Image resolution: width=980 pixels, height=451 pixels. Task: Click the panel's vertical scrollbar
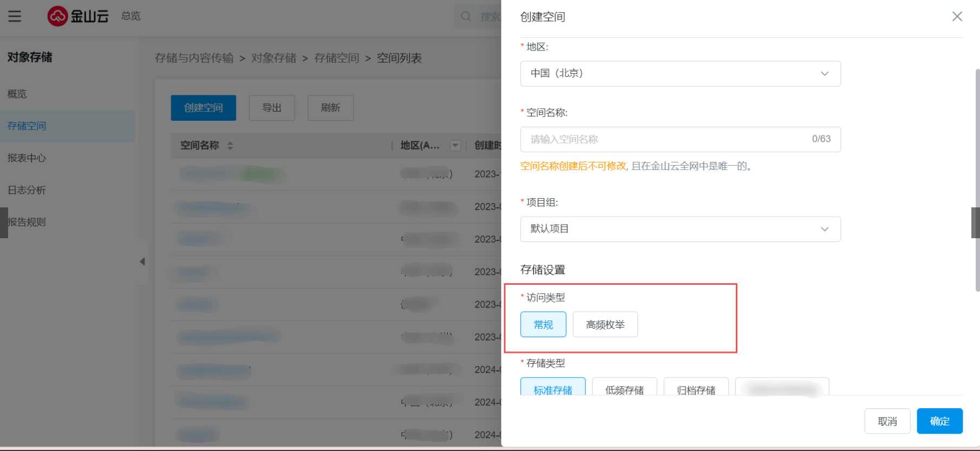point(977,179)
